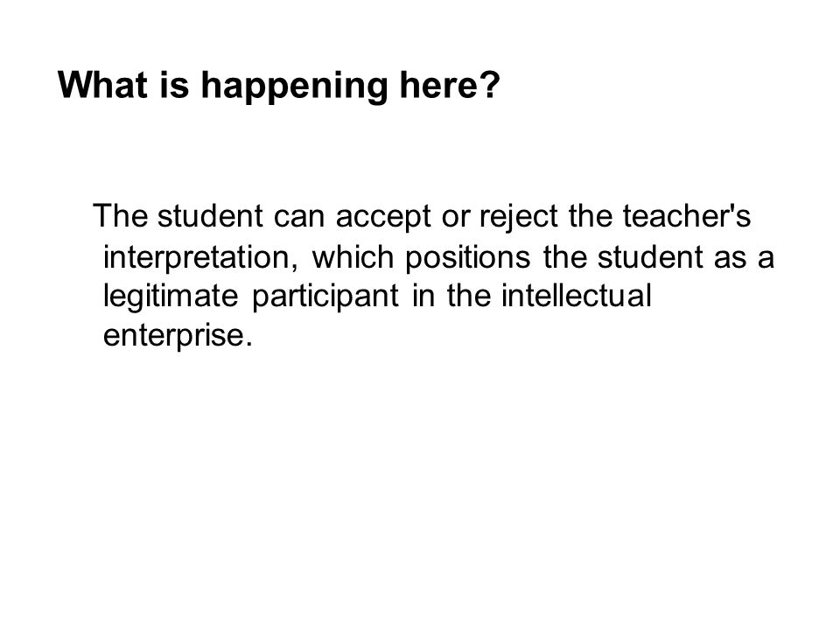The height and width of the screenshot is (630, 840).
Task: Click the word 'accept' in the body text
Action: (383, 219)
